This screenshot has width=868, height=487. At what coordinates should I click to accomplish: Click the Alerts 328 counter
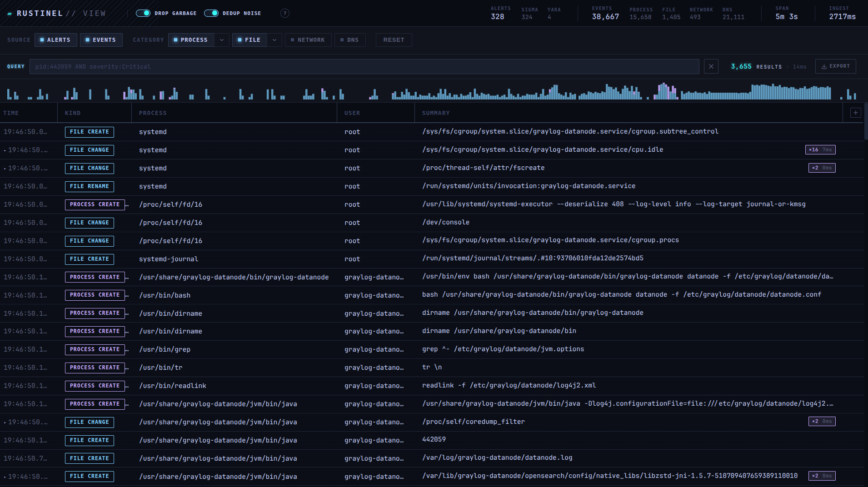pos(500,13)
